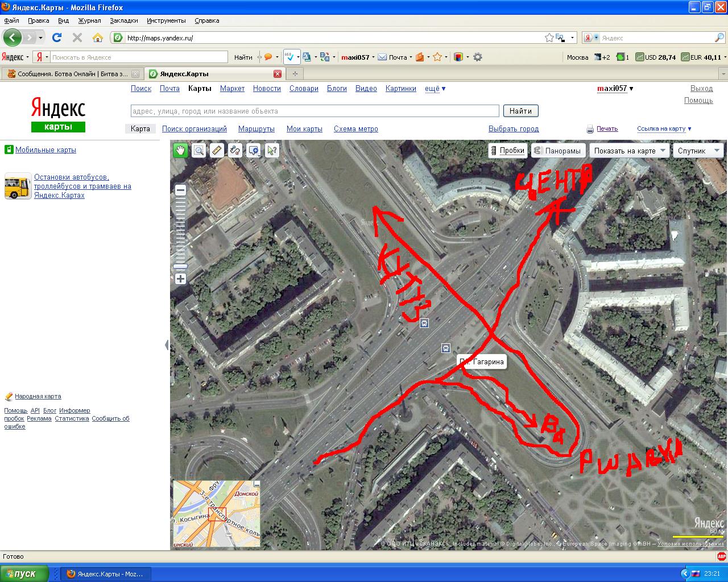Focus the Firefox Яндекс search box
The image size is (728, 582).
(x=657, y=38)
